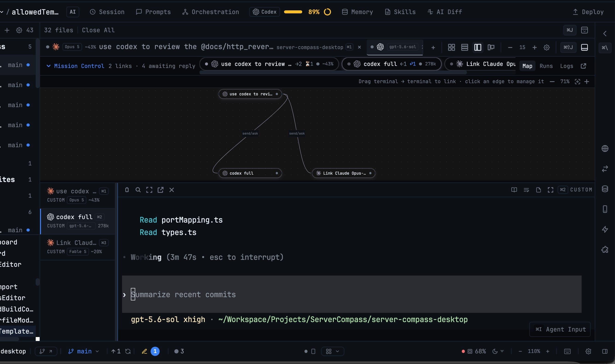The height and width of the screenshot is (364, 615).
Task: Fit map to view icon
Action: point(577,81)
